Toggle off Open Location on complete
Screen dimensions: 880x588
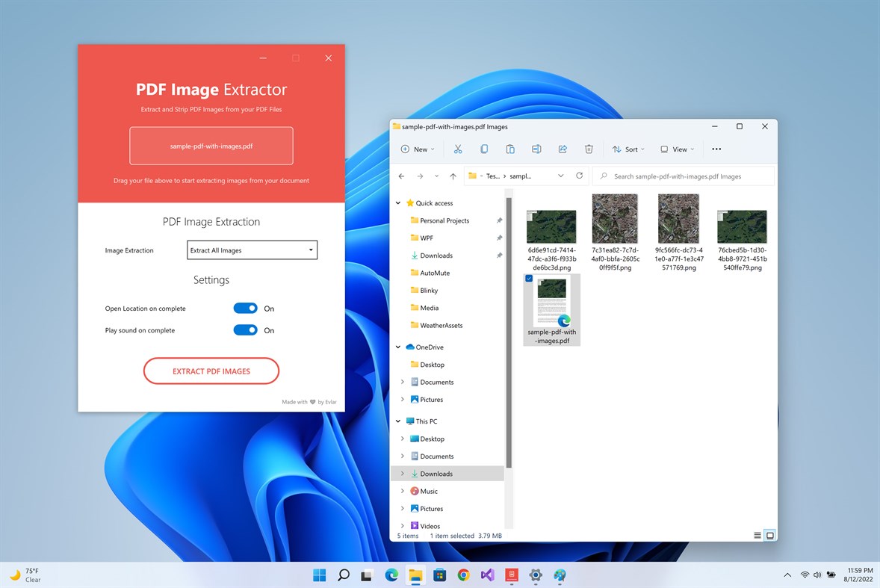pyautogui.click(x=245, y=308)
